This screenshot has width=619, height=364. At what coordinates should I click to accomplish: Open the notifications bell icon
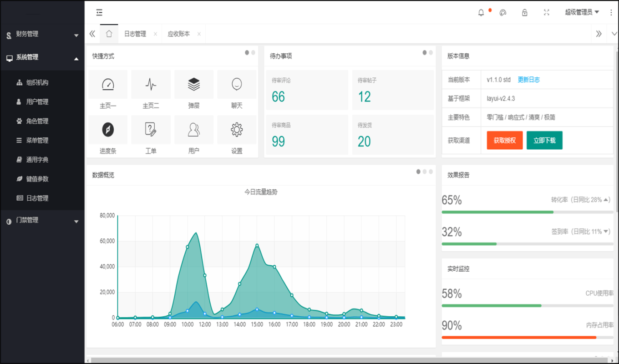(x=481, y=12)
